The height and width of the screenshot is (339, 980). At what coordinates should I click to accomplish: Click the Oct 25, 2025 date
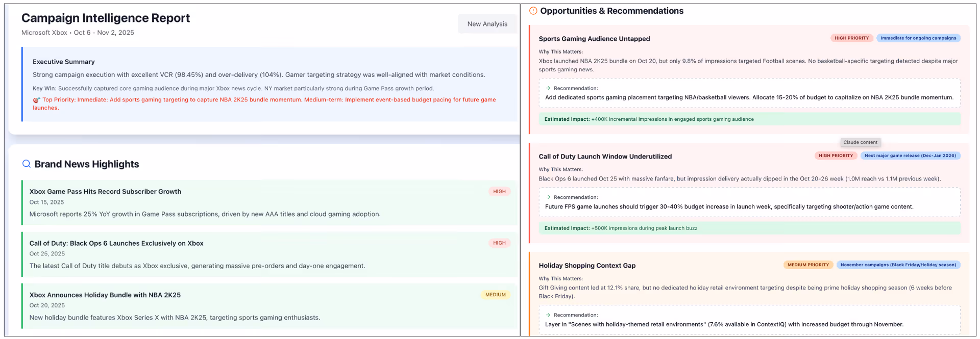[x=47, y=254]
